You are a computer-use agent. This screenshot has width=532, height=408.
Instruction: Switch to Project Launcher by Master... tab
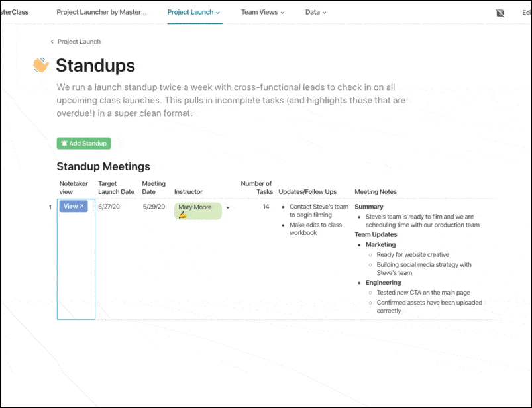coord(102,12)
